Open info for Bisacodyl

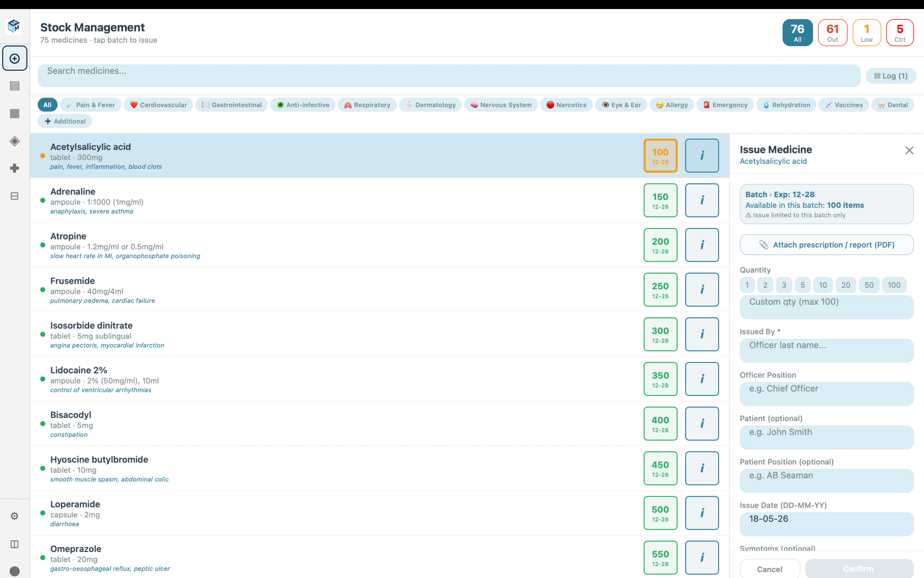tap(702, 424)
